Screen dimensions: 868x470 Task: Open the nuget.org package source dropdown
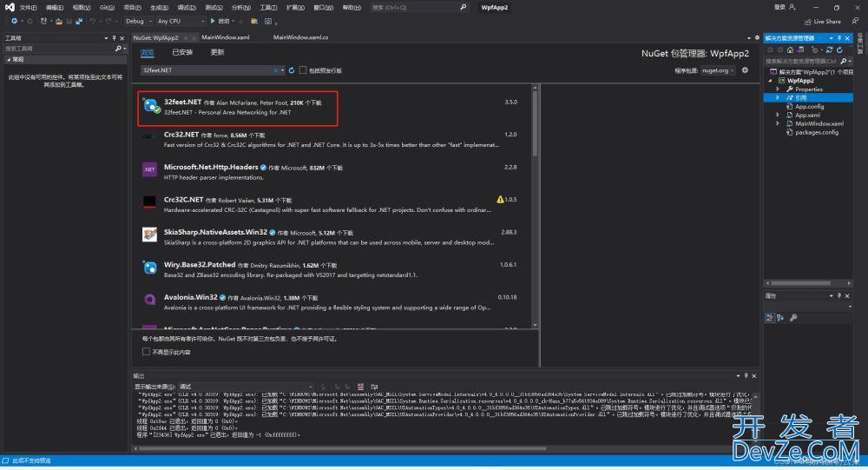click(x=718, y=70)
